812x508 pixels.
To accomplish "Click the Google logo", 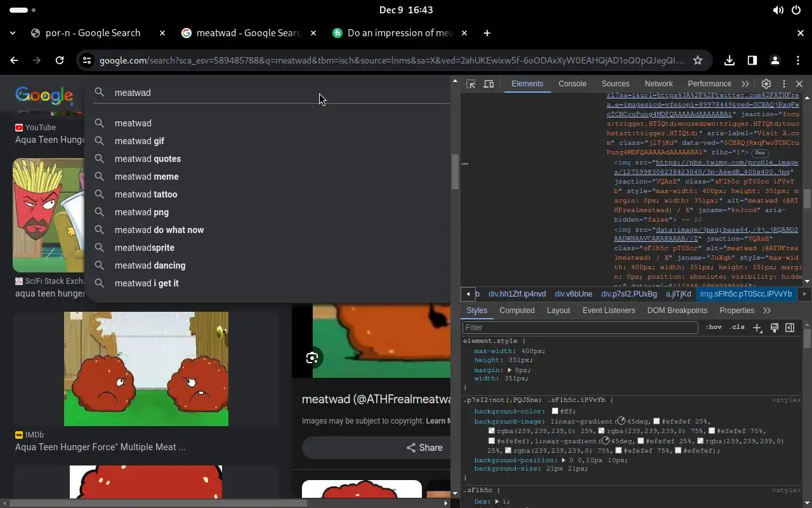I will (x=44, y=95).
